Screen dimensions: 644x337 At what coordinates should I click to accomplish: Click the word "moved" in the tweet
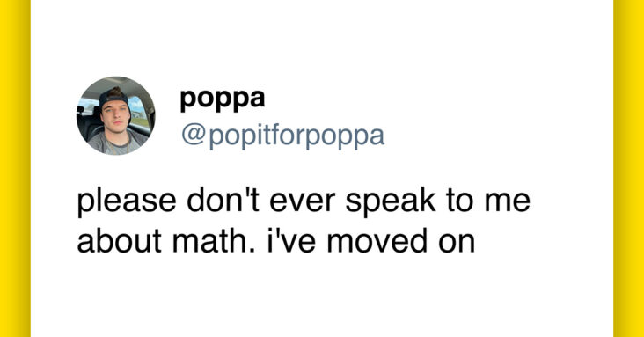377,241
